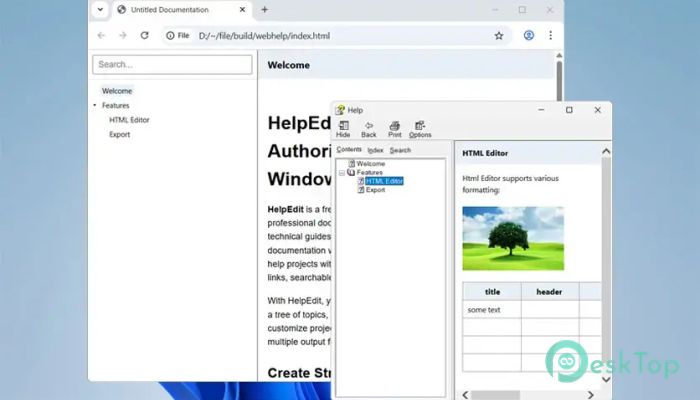The width and height of the screenshot is (700, 400).
Task: Click Hide button in Help toolbar
Action: pos(343,129)
